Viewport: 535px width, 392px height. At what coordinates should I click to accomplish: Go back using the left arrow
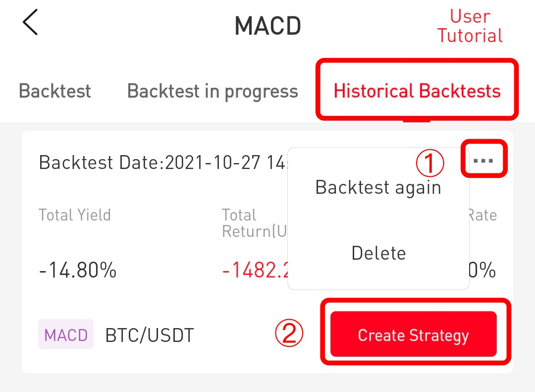click(x=30, y=23)
